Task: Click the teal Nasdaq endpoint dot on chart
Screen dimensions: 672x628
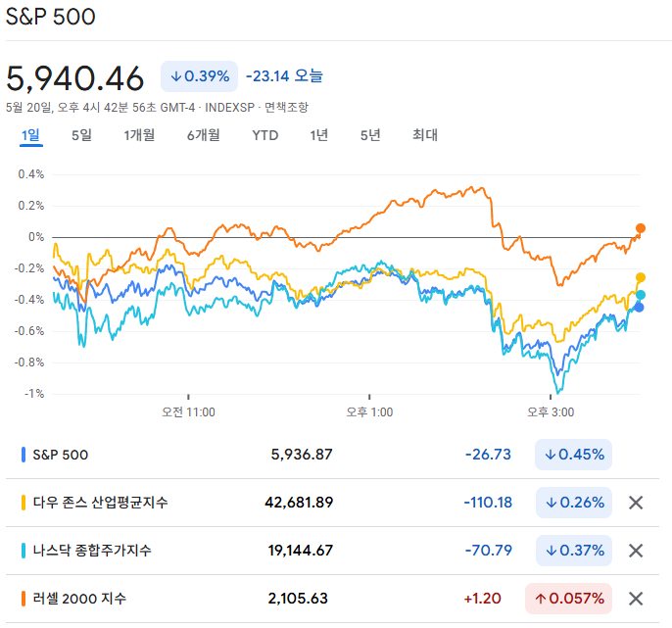Action: (x=641, y=295)
